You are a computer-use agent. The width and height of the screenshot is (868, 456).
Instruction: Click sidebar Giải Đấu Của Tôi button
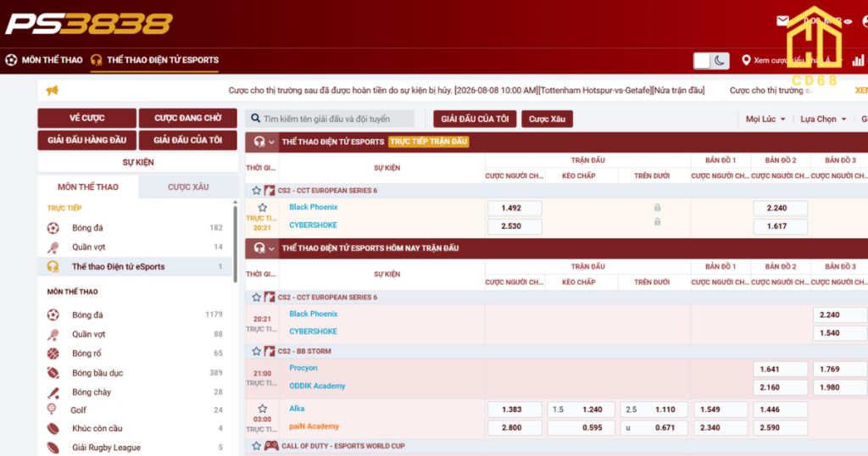pos(187,140)
